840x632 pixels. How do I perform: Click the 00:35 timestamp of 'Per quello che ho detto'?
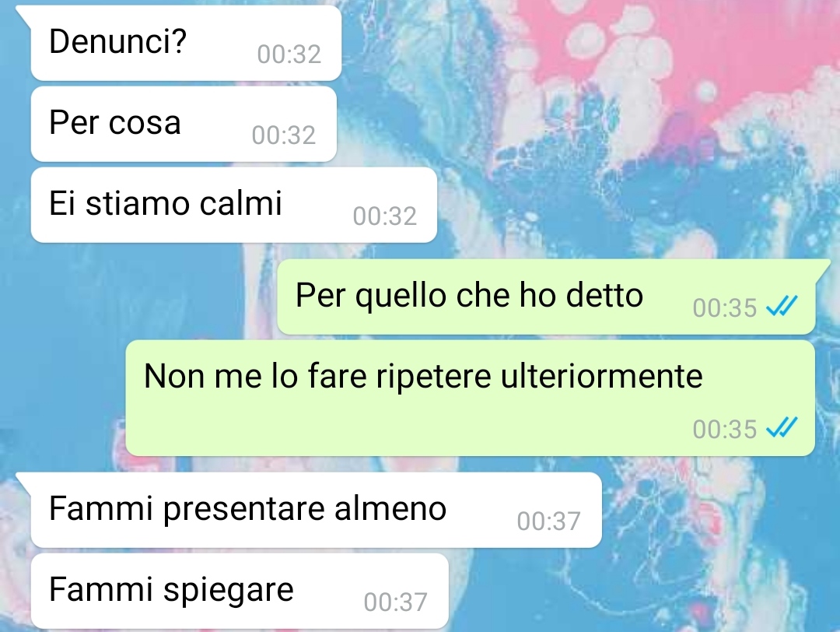click(x=725, y=307)
